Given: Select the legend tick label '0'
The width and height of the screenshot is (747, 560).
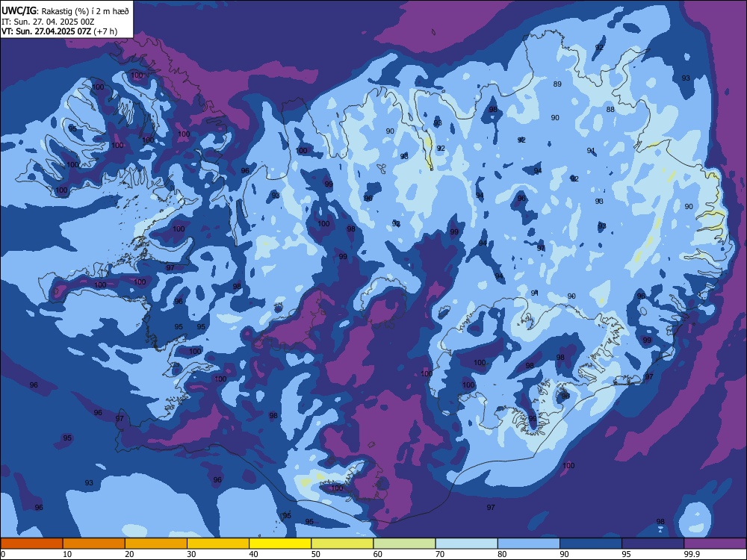Looking at the screenshot, I should [x=3, y=554].
